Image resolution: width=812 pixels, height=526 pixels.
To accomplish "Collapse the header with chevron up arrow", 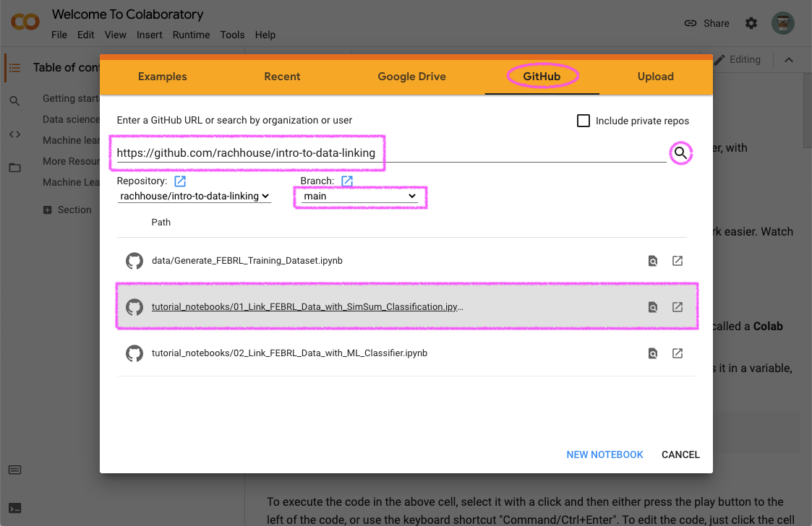I will point(789,59).
